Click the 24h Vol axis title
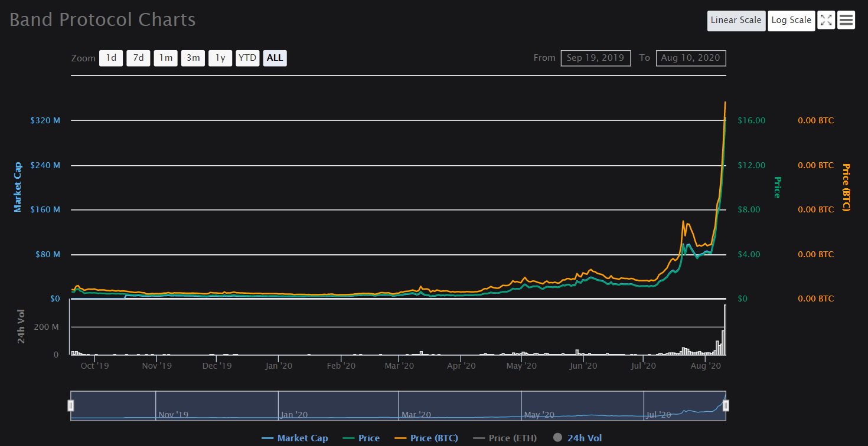This screenshot has height=446, width=868. (21, 326)
